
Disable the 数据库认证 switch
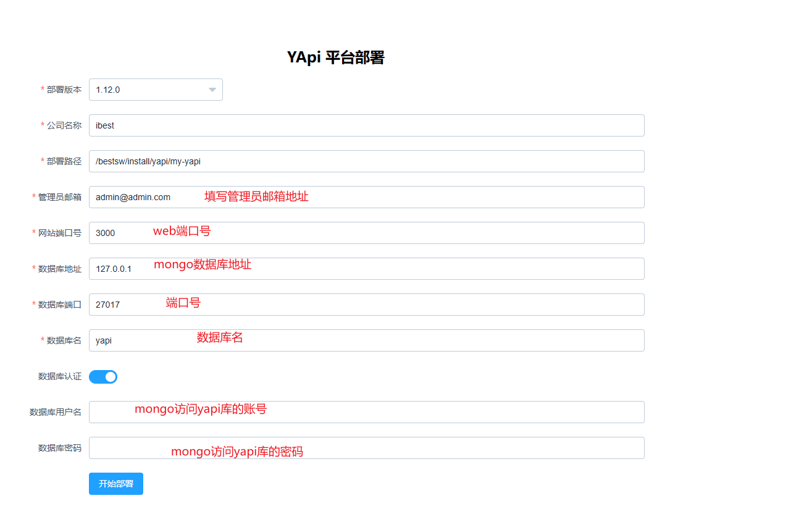coord(103,377)
